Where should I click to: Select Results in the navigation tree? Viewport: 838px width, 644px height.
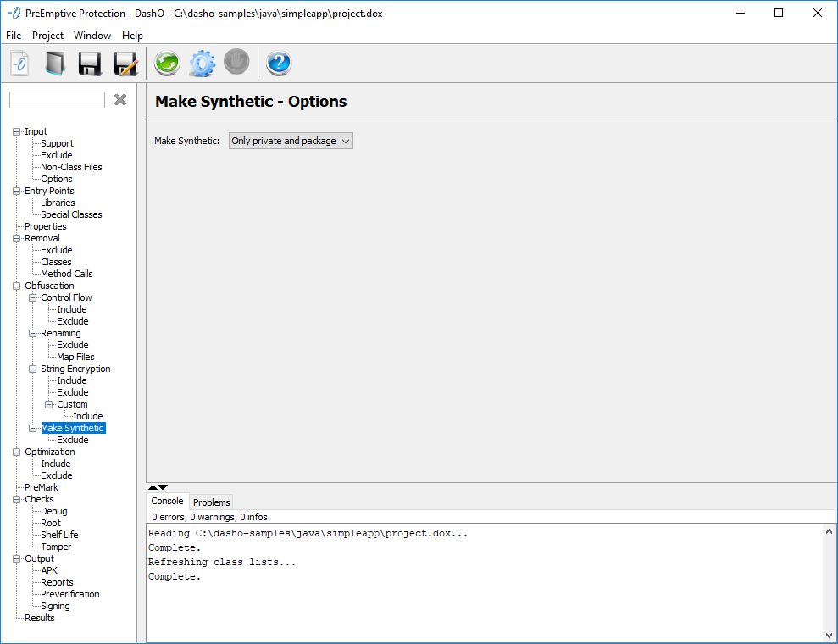point(39,618)
